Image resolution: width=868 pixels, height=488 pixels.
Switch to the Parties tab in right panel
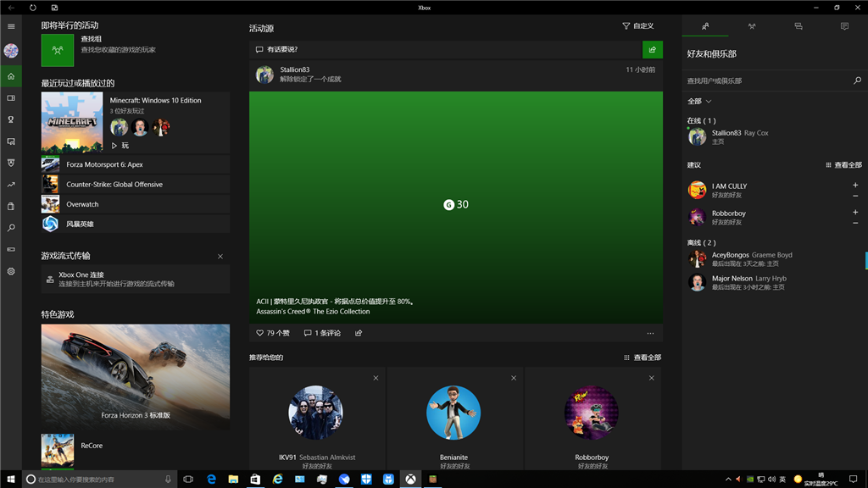tap(752, 26)
